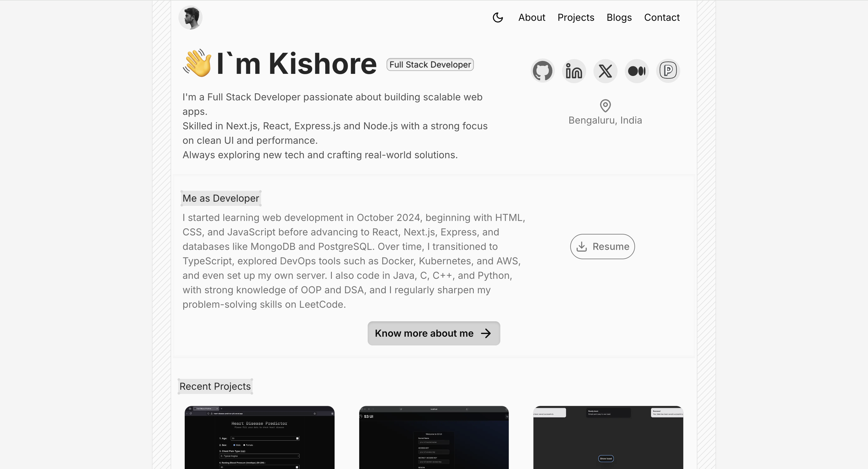Click the Full Stack Developer badge

click(430, 65)
